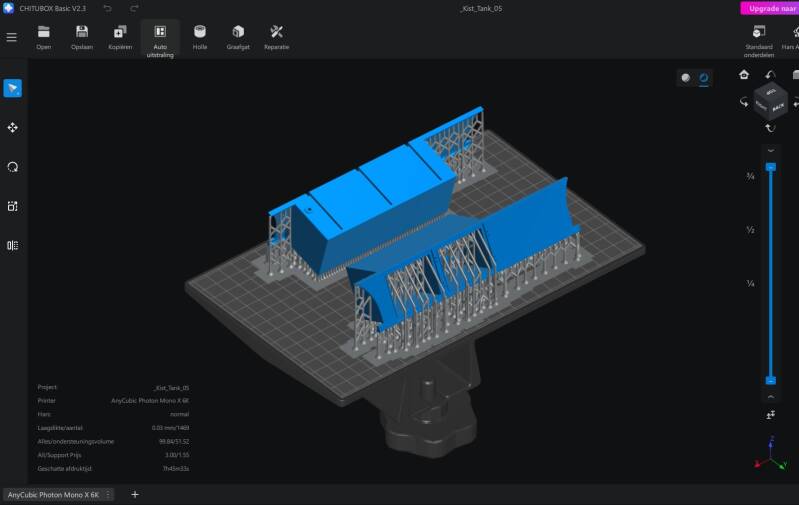Screen dimensions: 799x505
Task: Choose the Scale tool in sidebar
Action: pyautogui.click(x=12, y=206)
